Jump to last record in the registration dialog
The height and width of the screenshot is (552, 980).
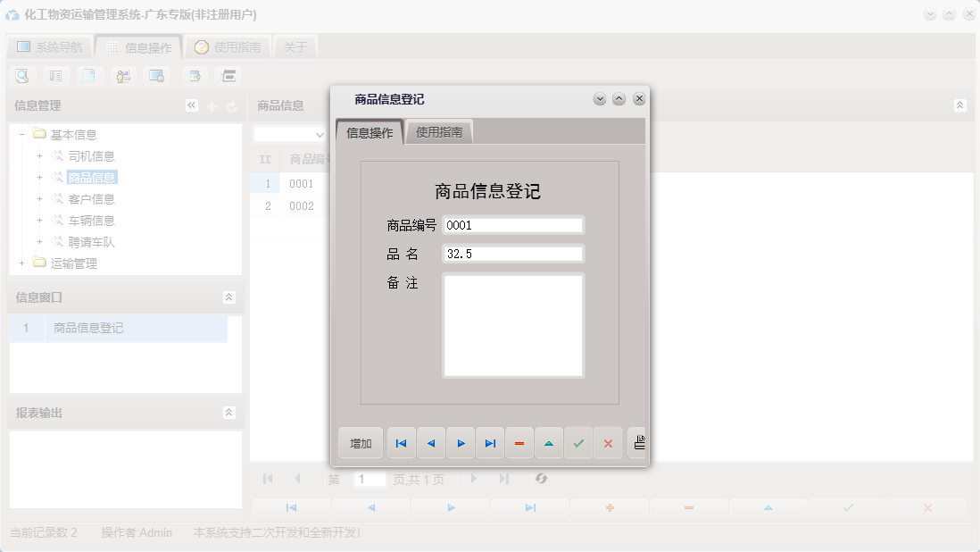point(489,442)
